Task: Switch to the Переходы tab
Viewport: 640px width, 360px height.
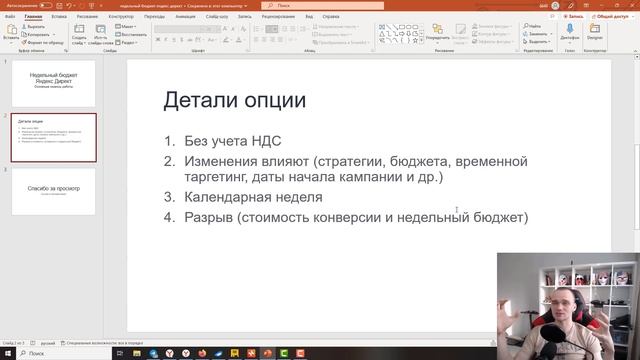Action: click(x=154, y=16)
